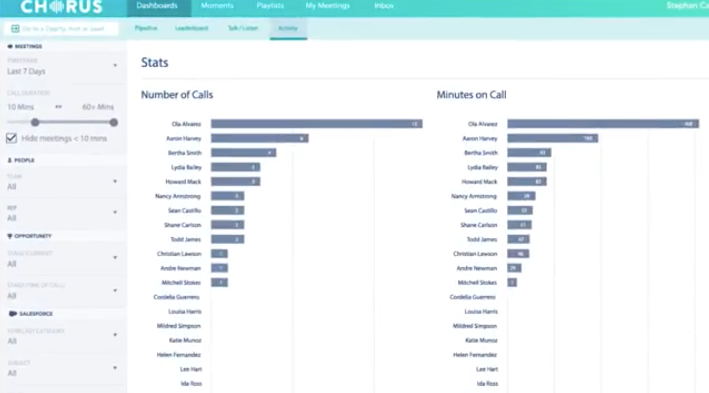Click Helen Fernandez name in Minutes on Call

[x=475, y=355]
